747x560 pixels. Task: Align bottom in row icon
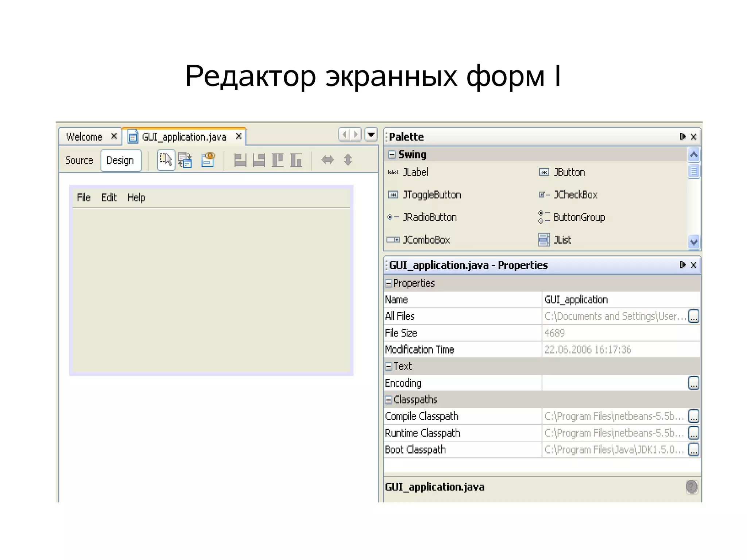(x=296, y=160)
